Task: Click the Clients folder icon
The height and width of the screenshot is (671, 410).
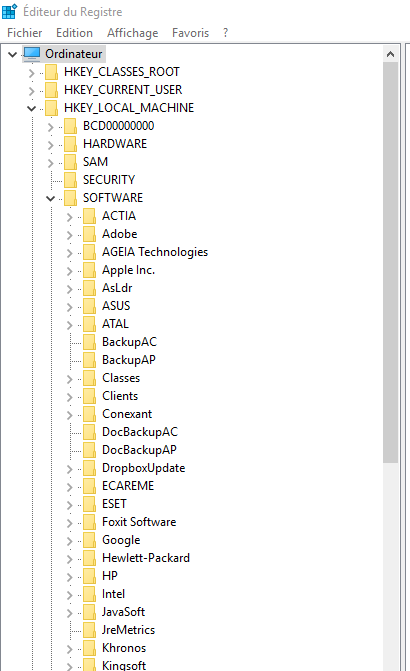Action: (x=89, y=396)
